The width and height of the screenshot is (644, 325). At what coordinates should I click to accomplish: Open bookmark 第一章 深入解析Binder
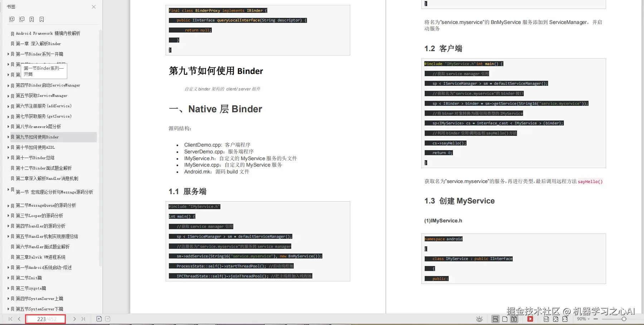(x=38, y=44)
